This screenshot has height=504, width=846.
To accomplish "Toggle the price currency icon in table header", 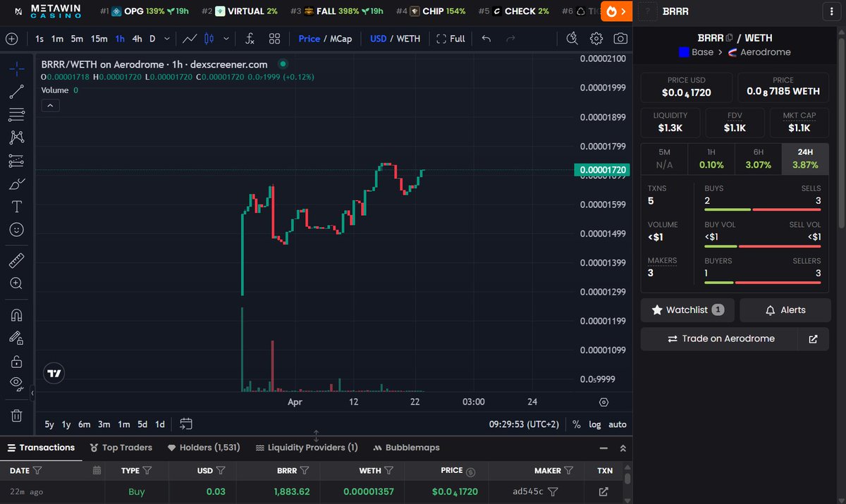I will 471,471.
